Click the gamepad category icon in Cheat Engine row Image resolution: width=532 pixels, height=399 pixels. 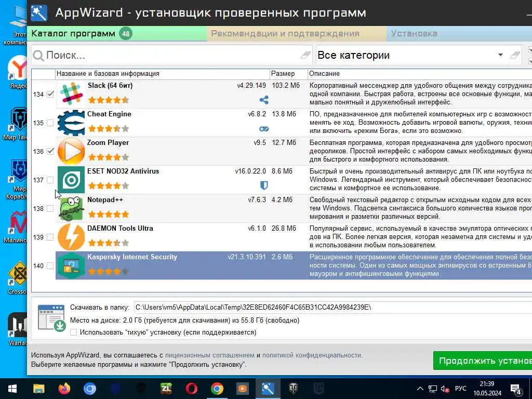(x=264, y=129)
